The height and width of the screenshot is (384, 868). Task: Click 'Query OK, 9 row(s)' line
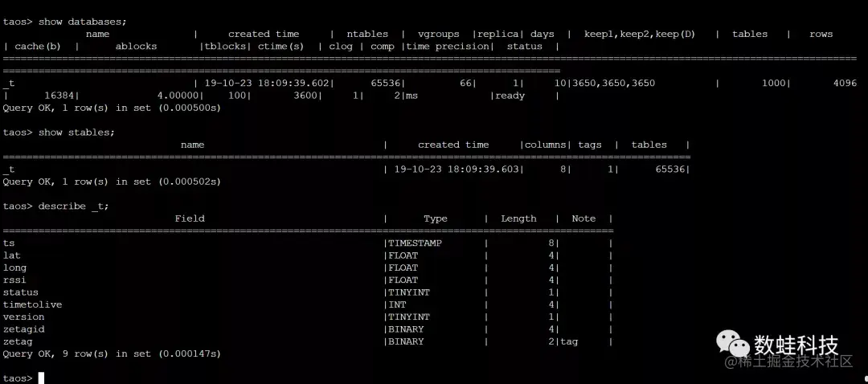tap(112, 353)
